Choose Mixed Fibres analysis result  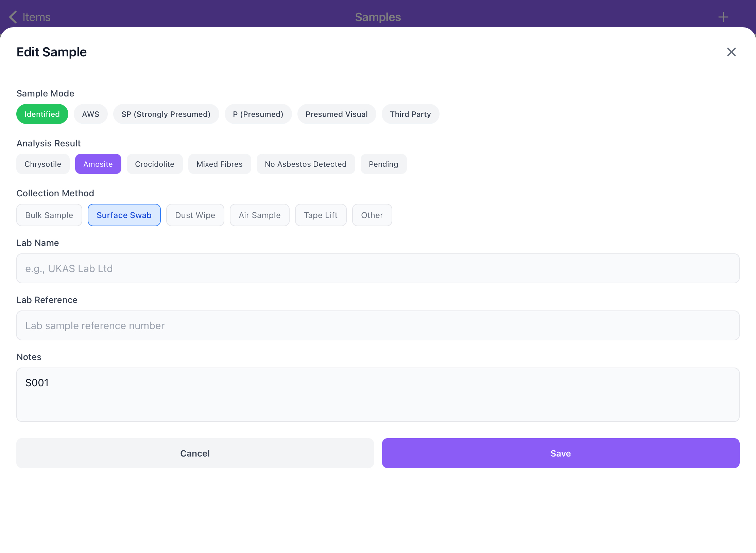(220, 164)
